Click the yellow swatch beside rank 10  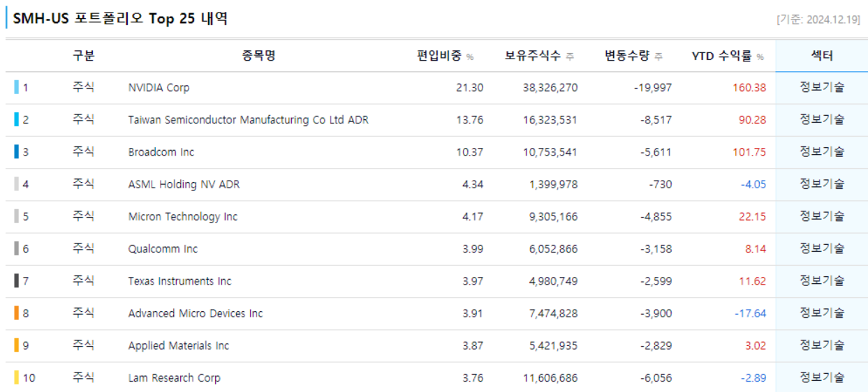(x=16, y=378)
